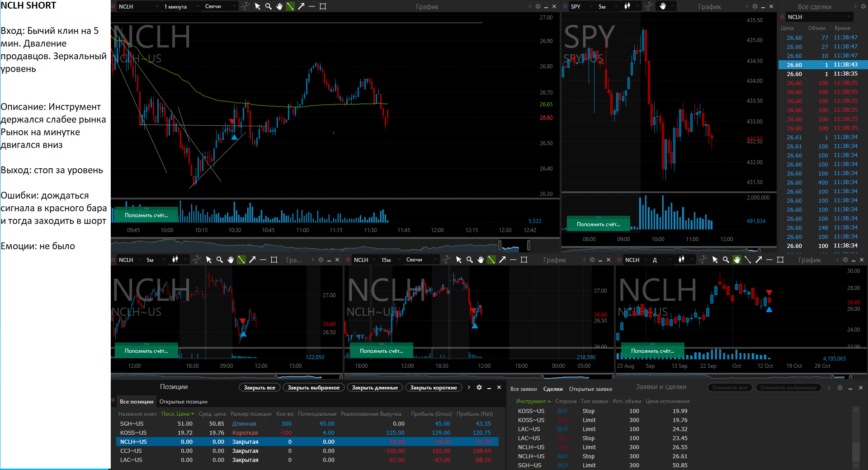The width and height of the screenshot is (868, 470).
Task: Select the pointer tool in the NCLH 5м chart
Action: 209,260
